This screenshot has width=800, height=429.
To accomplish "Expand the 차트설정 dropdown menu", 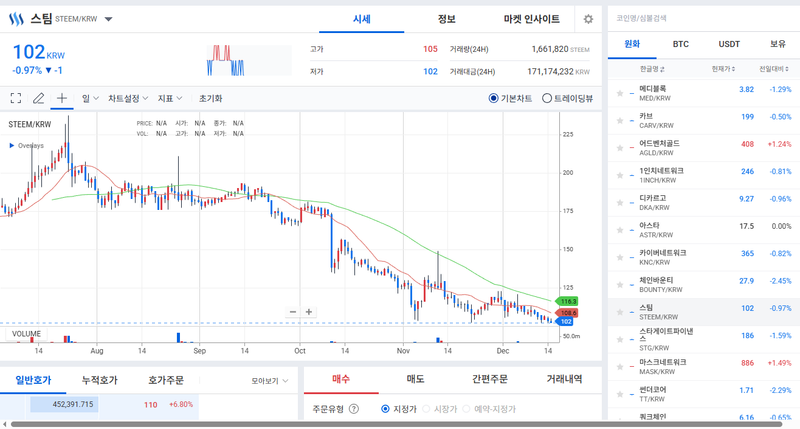I will [128, 98].
